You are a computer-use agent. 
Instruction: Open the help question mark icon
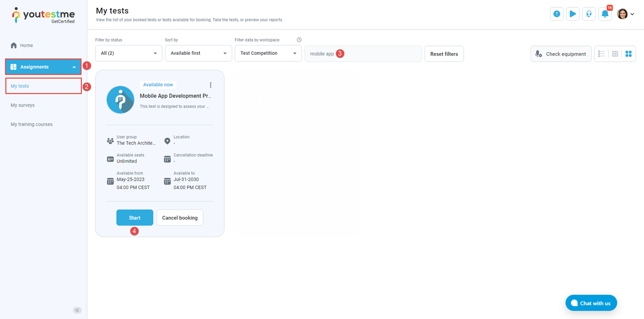tap(556, 14)
